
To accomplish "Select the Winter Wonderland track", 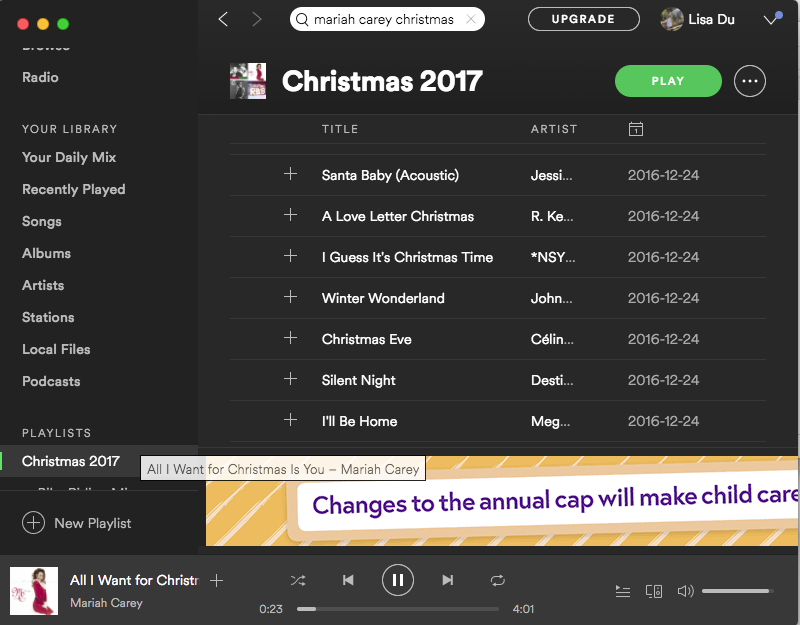I will [383, 298].
